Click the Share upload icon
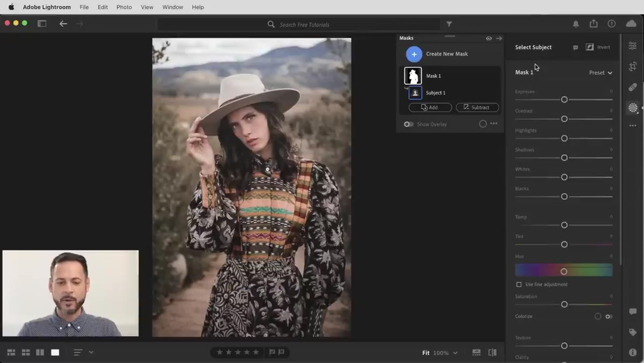Image resolution: width=644 pixels, height=363 pixels. click(594, 24)
